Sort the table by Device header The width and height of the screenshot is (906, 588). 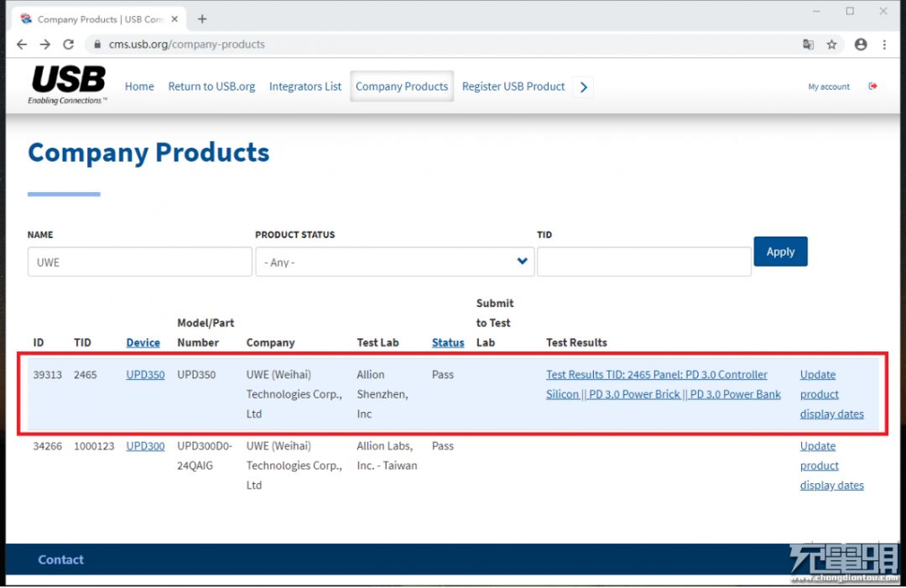tap(143, 342)
